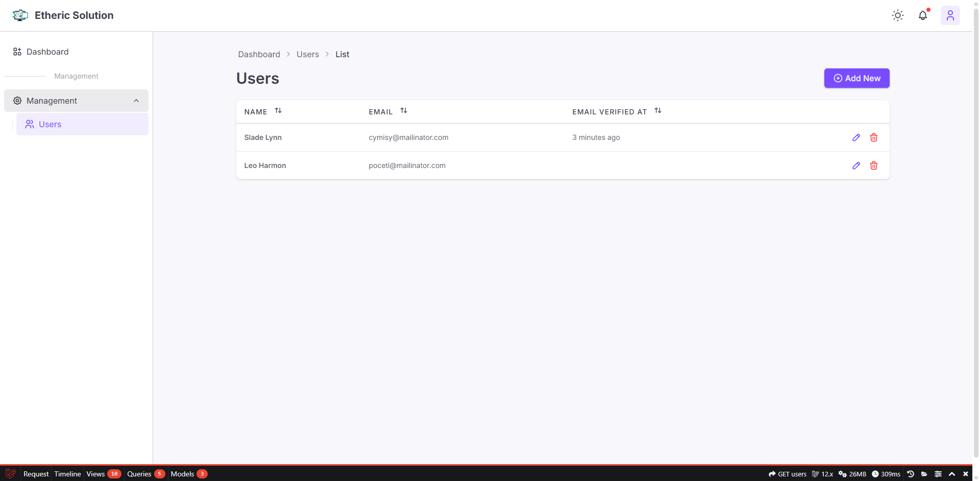Open the debugbar history icon
The height and width of the screenshot is (481, 980).
(x=911, y=474)
